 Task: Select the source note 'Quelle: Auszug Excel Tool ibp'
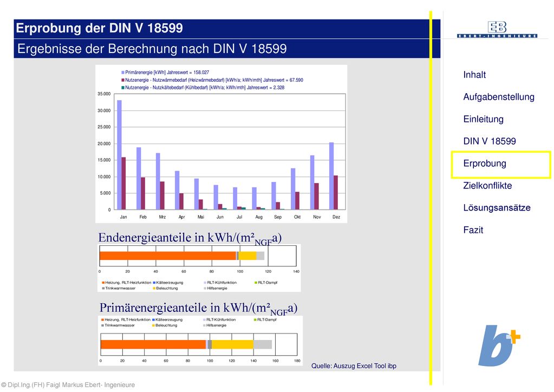pyautogui.click(x=354, y=366)
